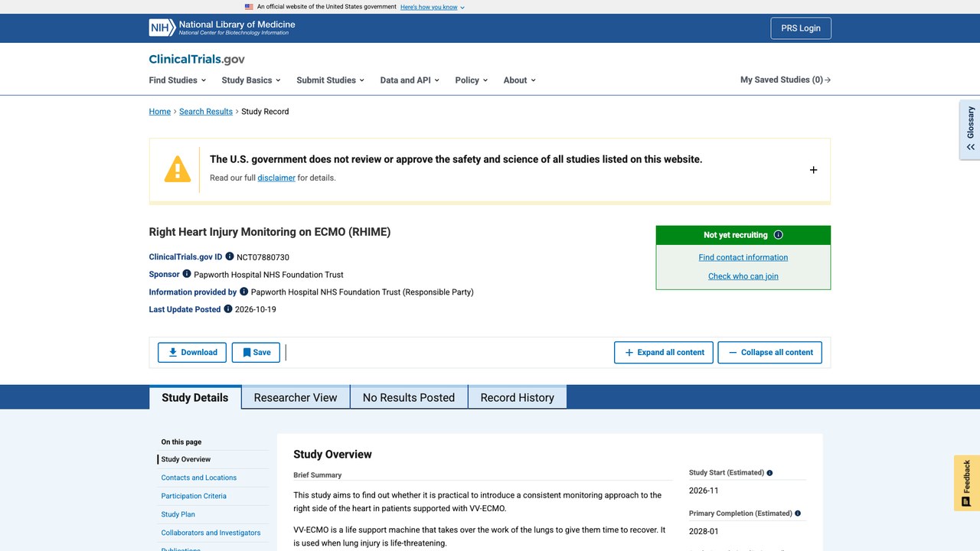Select the Study Details tab
980x551 pixels.
click(194, 397)
